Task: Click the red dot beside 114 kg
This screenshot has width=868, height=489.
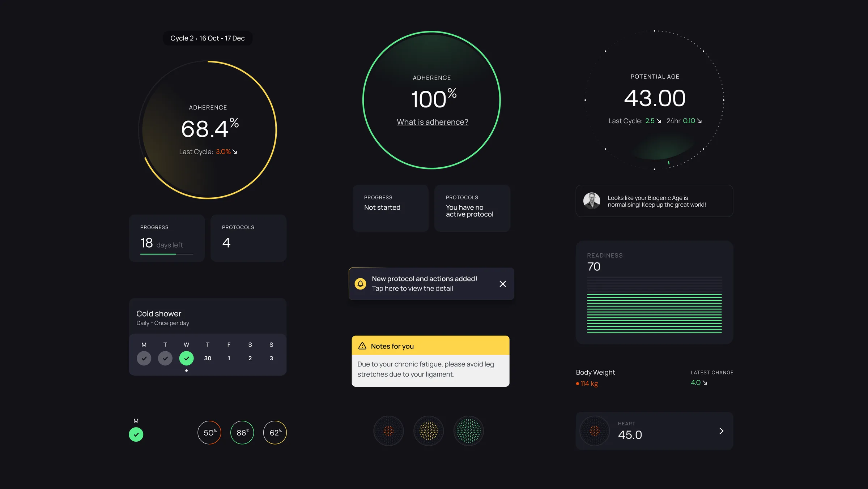Action: tap(578, 384)
